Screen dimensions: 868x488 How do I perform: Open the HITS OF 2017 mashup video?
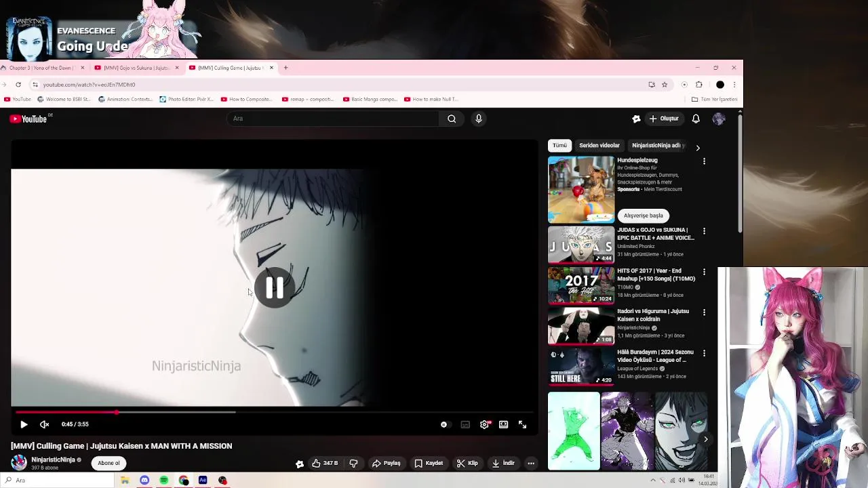pyautogui.click(x=581, y=285)
